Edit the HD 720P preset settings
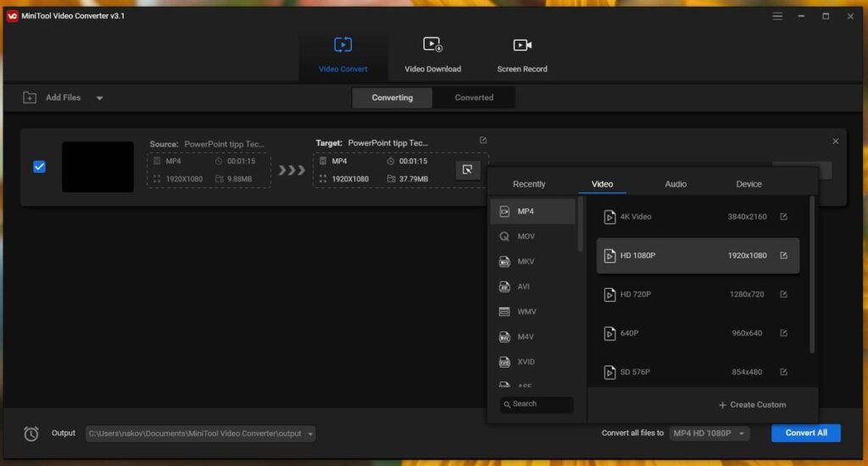Screen dimensions: 868x466 pyautogui.click(x=783, y=295)
